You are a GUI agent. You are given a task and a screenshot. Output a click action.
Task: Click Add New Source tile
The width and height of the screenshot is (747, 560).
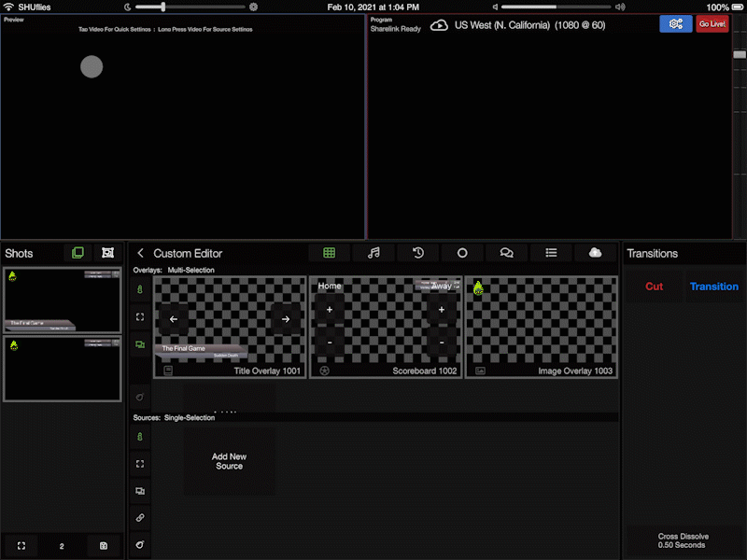tap(229, 462)
